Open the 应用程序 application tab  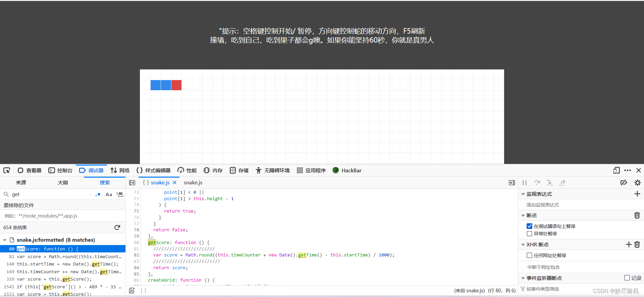pos(311,170)
